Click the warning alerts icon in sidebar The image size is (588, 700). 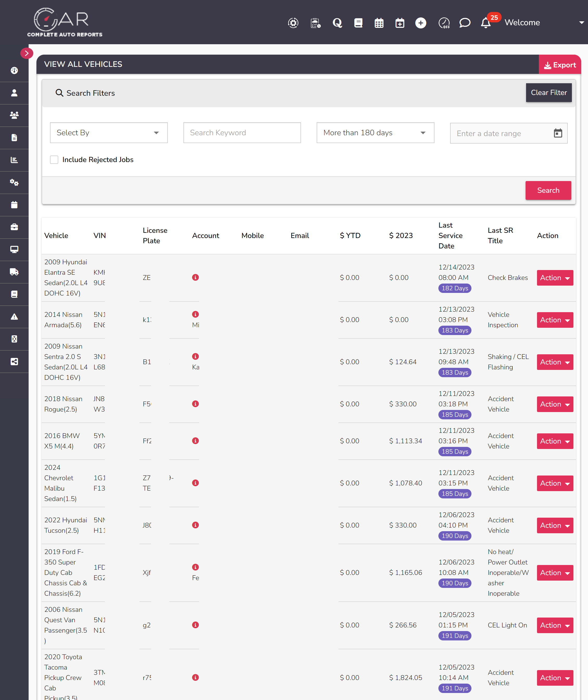pyautogui.click(x=14, y=317)
